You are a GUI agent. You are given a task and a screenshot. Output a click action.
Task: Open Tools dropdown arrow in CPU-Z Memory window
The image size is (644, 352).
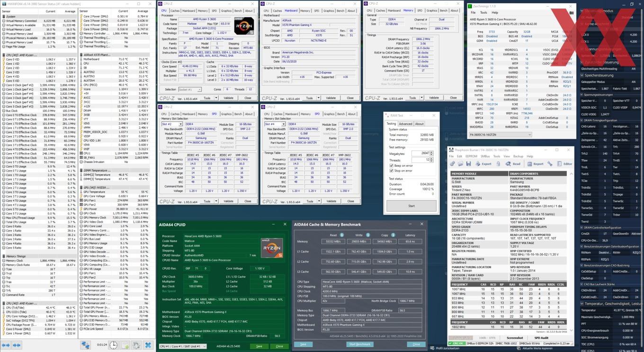422,98
